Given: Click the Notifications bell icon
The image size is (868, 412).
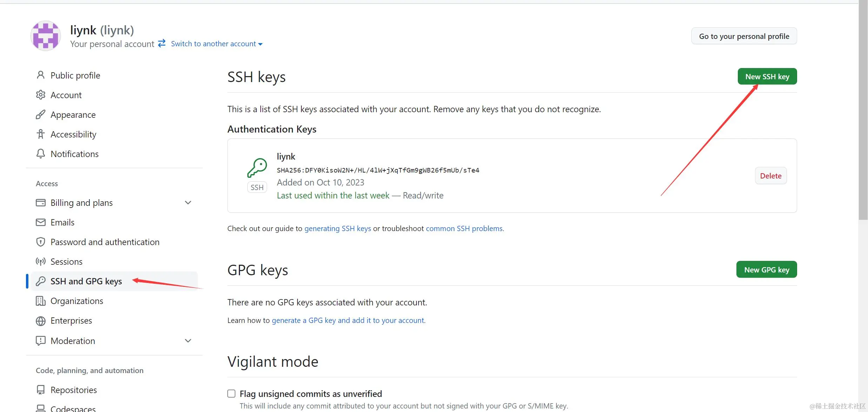Looking at the screenshot, I should tap(41, 154).
